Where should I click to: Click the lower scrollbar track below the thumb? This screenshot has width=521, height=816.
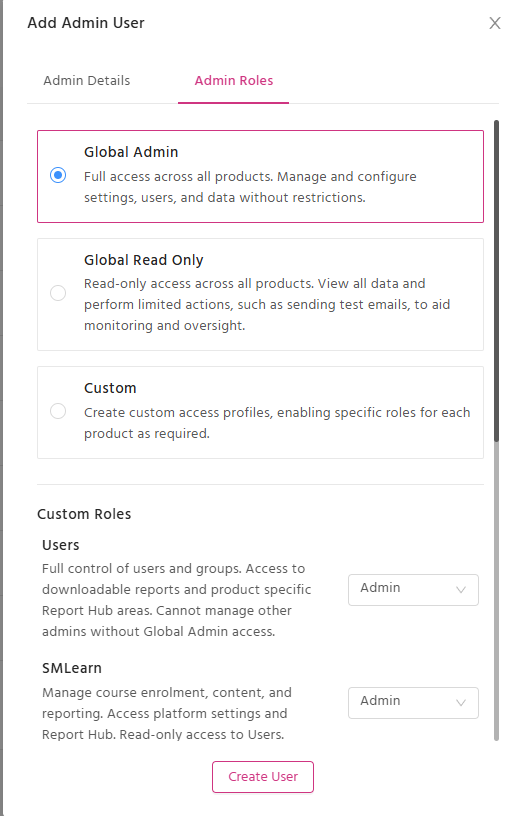(497, 591)
